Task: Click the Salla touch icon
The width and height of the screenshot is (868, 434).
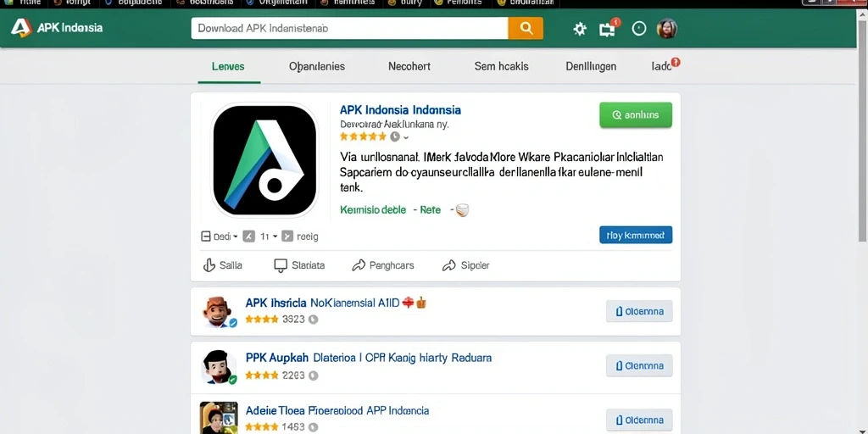Action: coord(209,265)
